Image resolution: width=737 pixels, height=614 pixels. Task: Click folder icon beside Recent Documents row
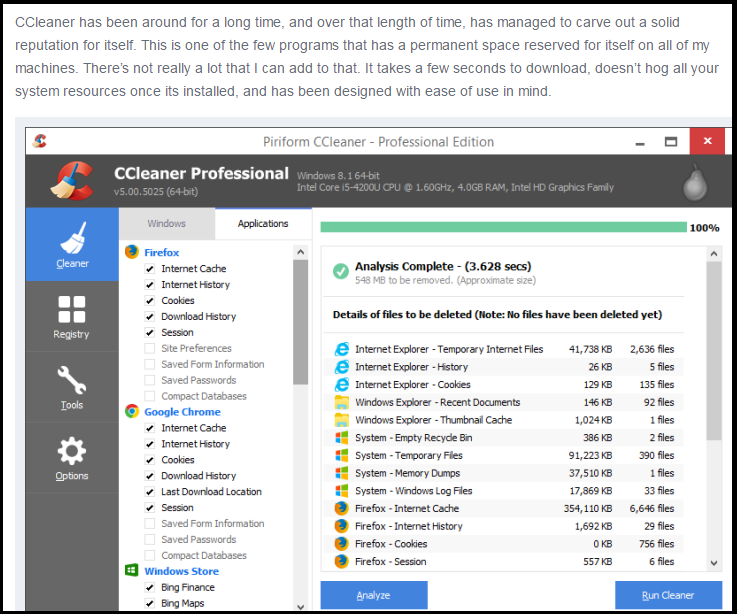[x=342, y=402]
